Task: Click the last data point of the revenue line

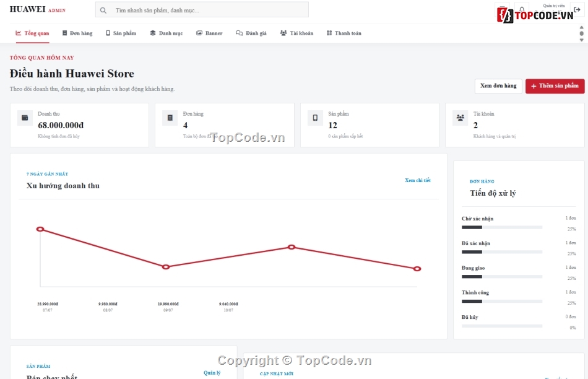Action: (x=417, y=269)
